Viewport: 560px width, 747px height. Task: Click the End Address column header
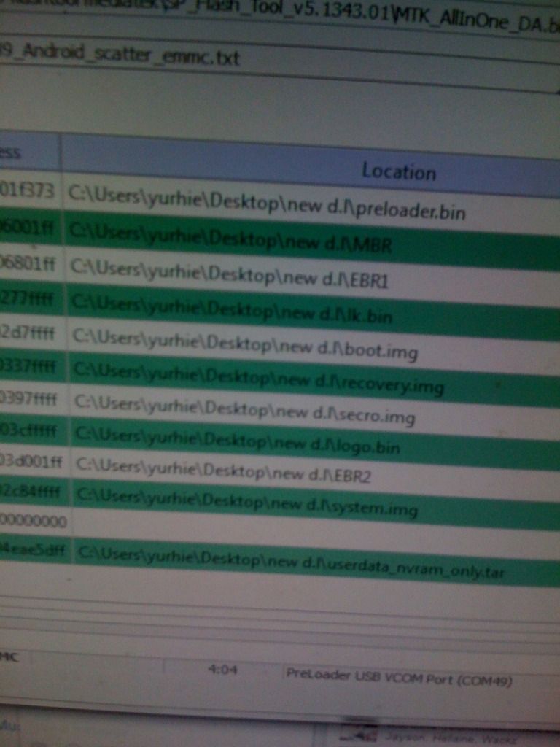click(29, 152)
